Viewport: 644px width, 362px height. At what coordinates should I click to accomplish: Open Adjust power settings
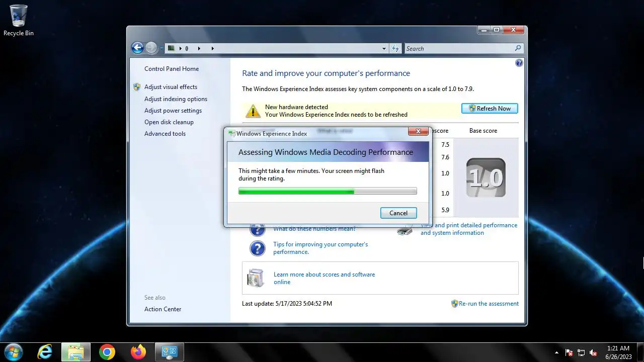click(173, 111)
